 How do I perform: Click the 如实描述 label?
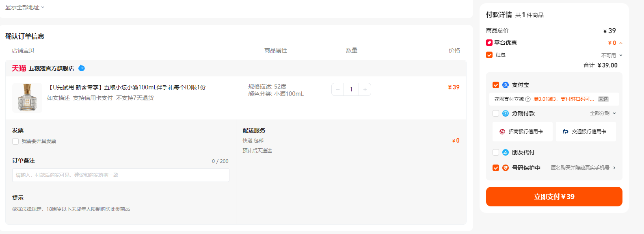(58, 98)
